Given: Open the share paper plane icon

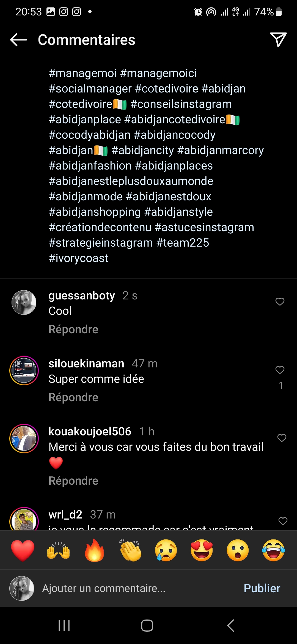Looking at the screenshot, I should tap(278, 40).
